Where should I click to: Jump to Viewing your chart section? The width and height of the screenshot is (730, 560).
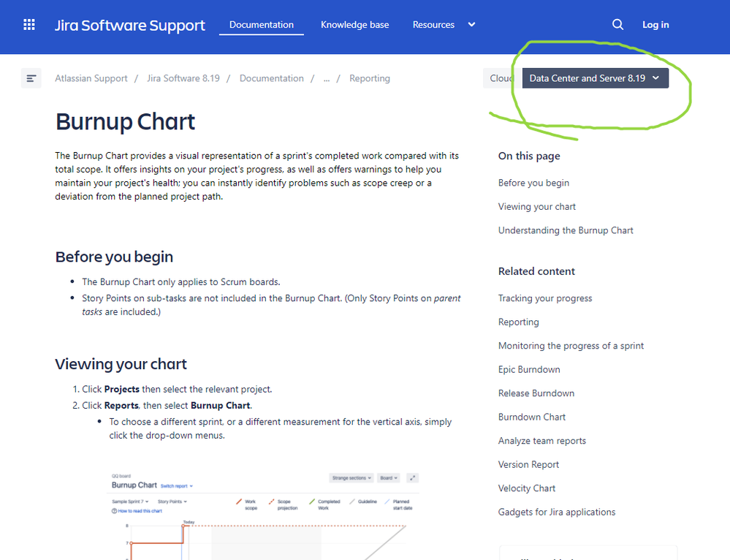pyautogui.click(x=537, y=206)
